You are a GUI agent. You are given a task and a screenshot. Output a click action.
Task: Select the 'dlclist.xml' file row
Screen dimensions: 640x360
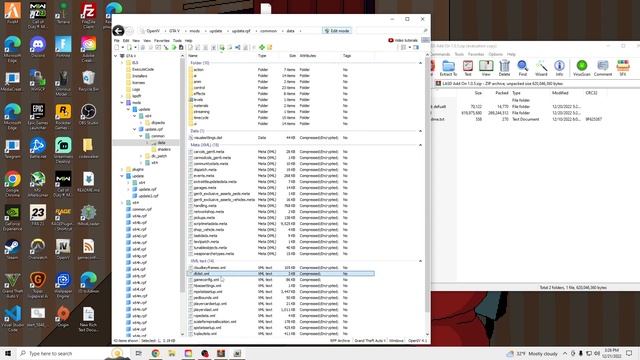(x=281, y=273)
